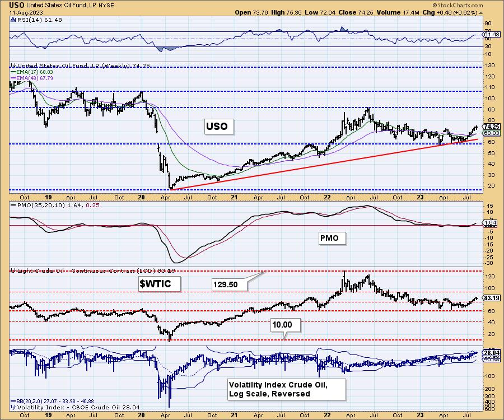Click the EMA(17) 68.03 legend entry
Viewport: 504px width, 420px height.
click(x=32, y=72)
